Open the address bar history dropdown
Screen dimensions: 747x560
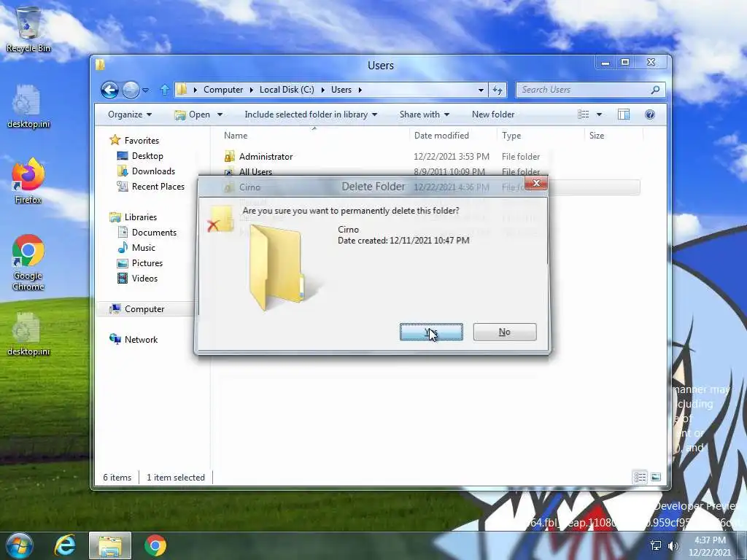[481, 90]
